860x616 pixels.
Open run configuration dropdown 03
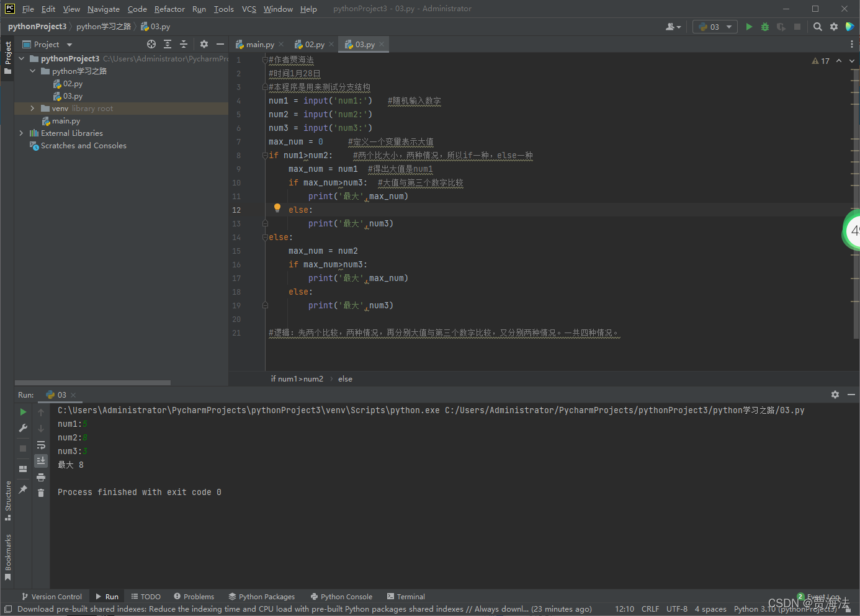pos(715,27)
